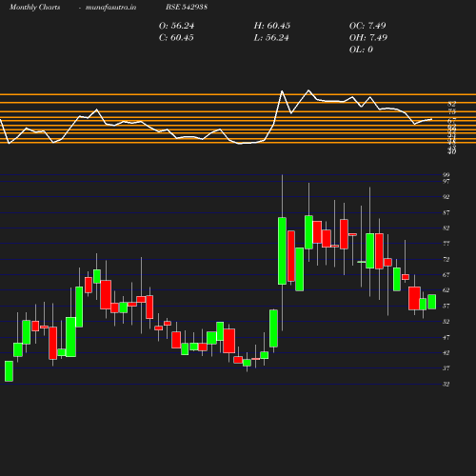
Task: Select the high value "H: 60.45"
Action: [x=272, y=26]
